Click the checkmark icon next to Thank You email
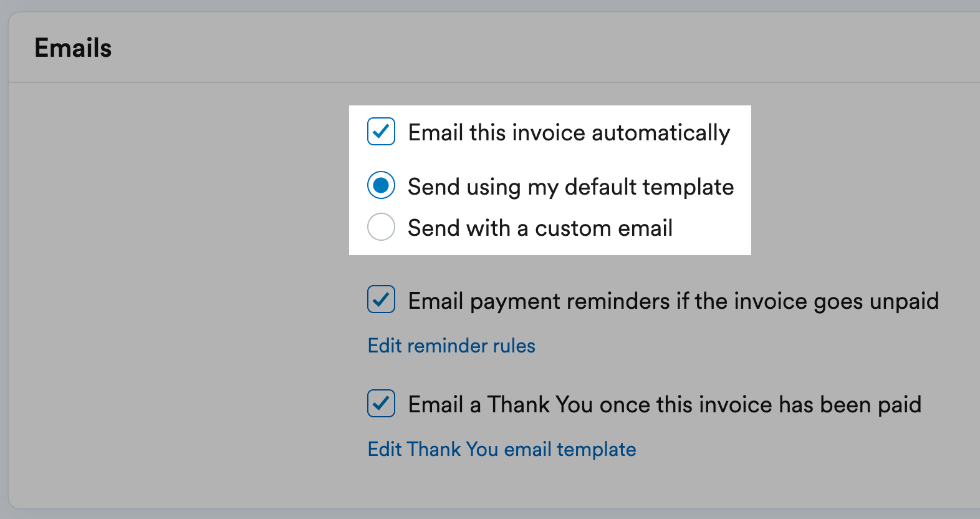The image size is (980, 519). 381,403
